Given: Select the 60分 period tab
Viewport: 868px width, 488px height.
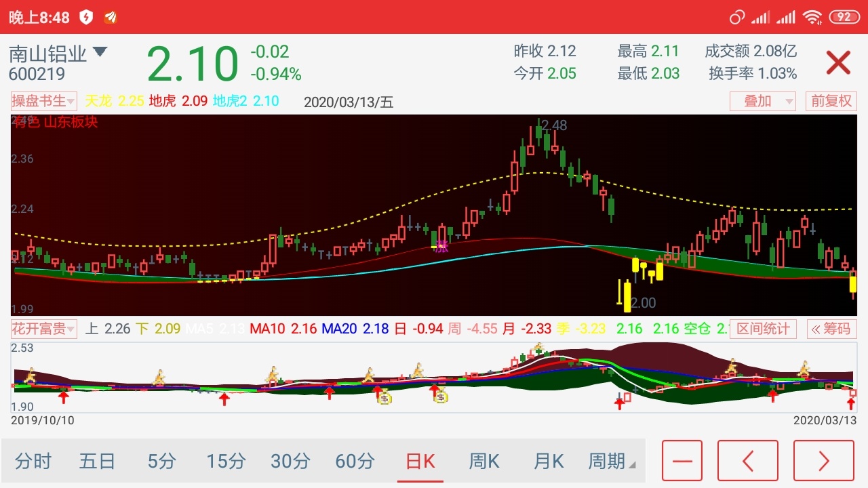Looking at the screenshot, I should pos(355,462).
